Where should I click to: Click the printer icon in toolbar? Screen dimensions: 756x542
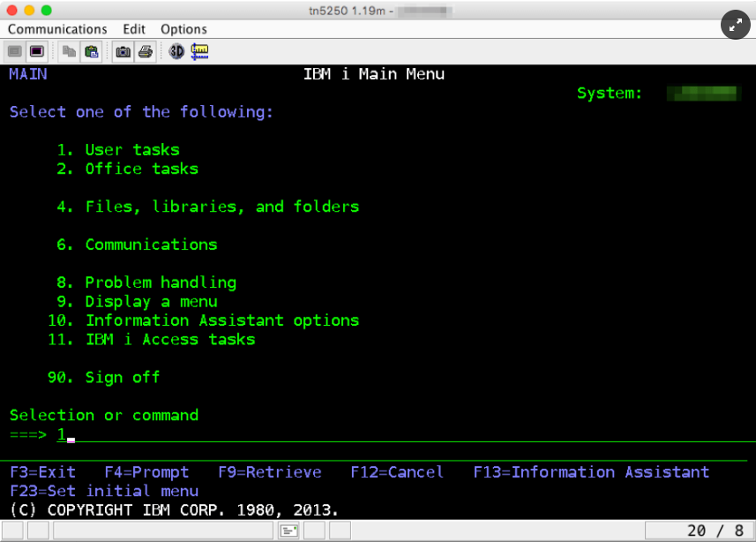point(145,51)
